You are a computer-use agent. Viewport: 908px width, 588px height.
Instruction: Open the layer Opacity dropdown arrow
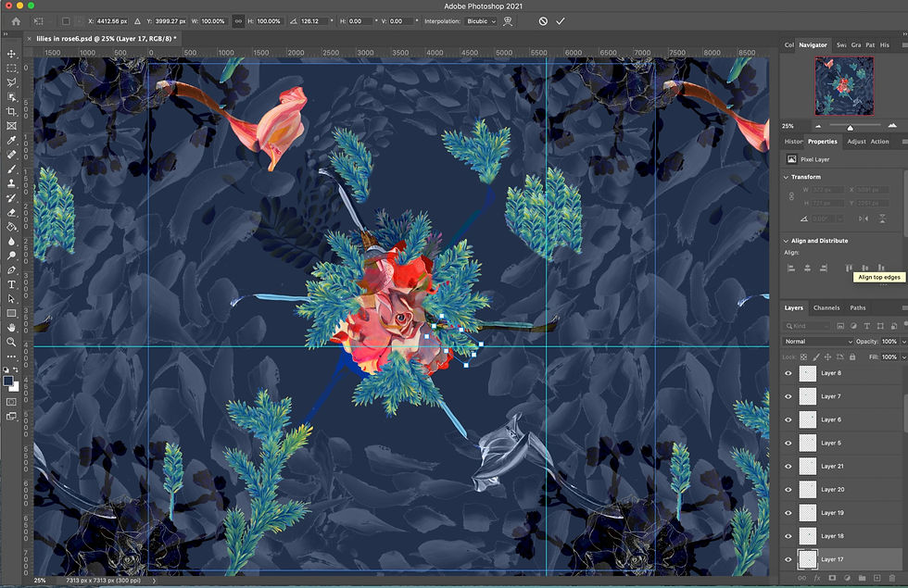pyautogui.click(x=903, y=342)
